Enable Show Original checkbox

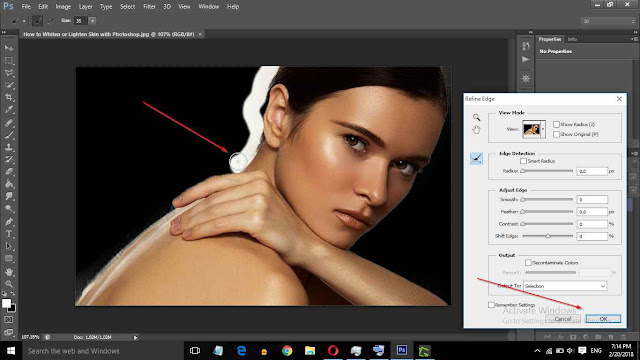(556, 134)
